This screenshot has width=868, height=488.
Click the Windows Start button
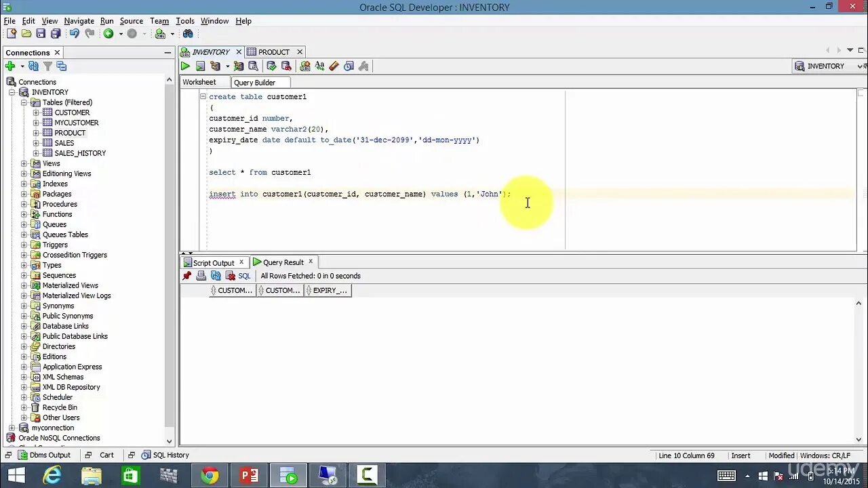pos(16,476)
